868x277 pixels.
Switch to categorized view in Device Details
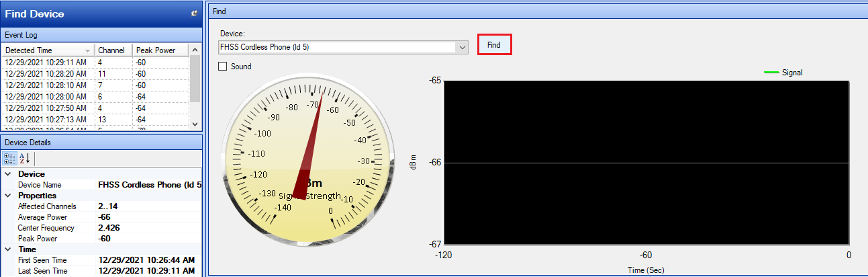[x=10, y=159]
